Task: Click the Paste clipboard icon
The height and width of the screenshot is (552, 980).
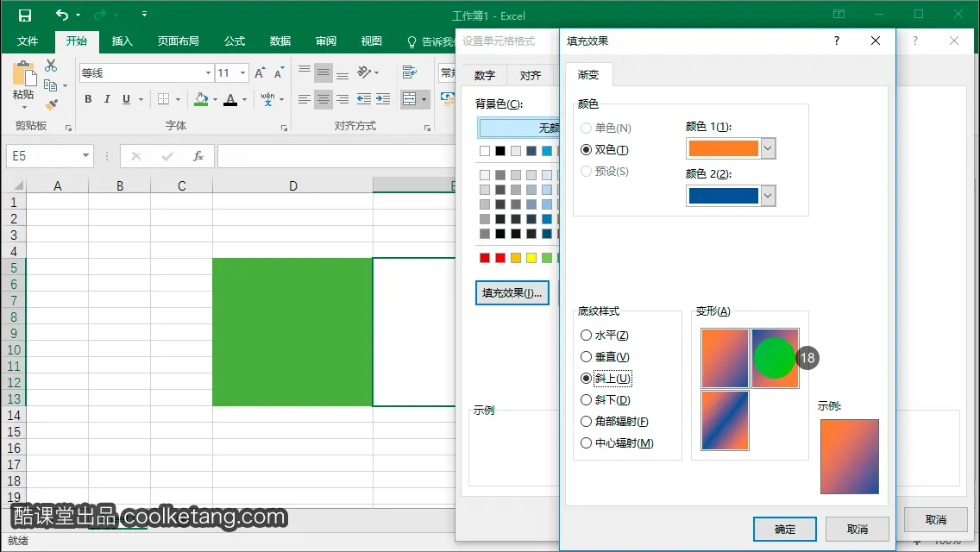Action: (x=24, y=73)
